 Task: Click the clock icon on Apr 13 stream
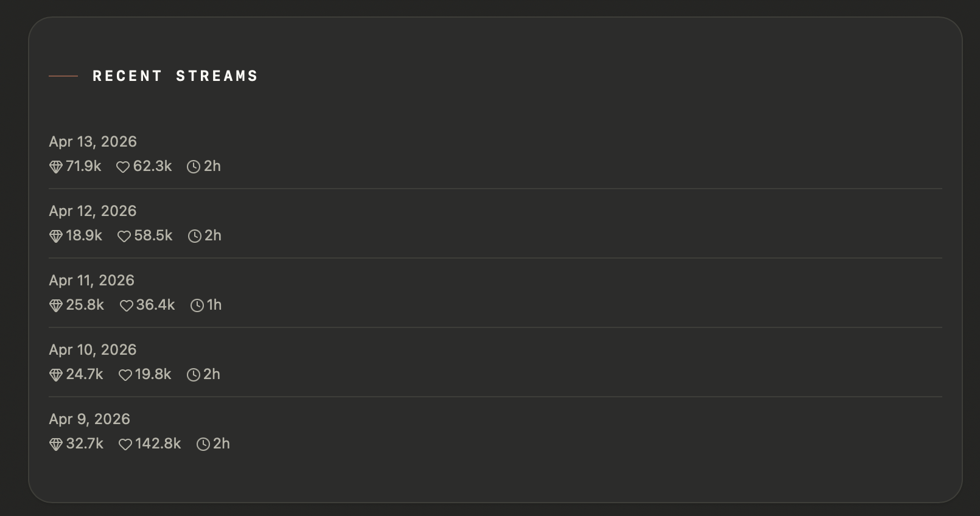pos(194,167)
